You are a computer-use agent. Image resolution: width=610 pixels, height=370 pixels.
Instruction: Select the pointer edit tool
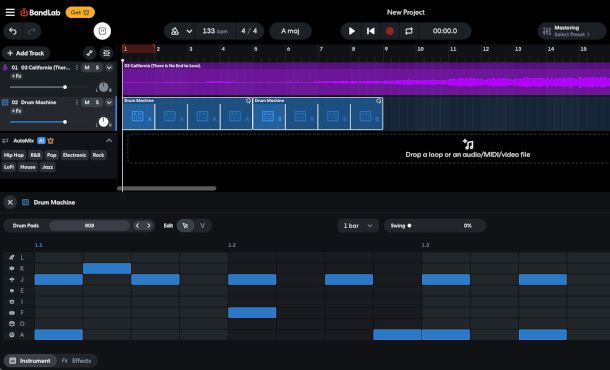tap(185, 226)
